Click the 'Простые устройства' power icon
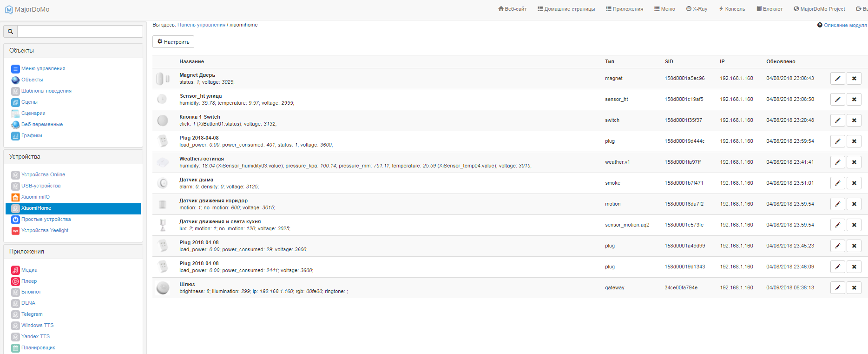The width and height of the screenshot is (868, 354). [15, 220]
